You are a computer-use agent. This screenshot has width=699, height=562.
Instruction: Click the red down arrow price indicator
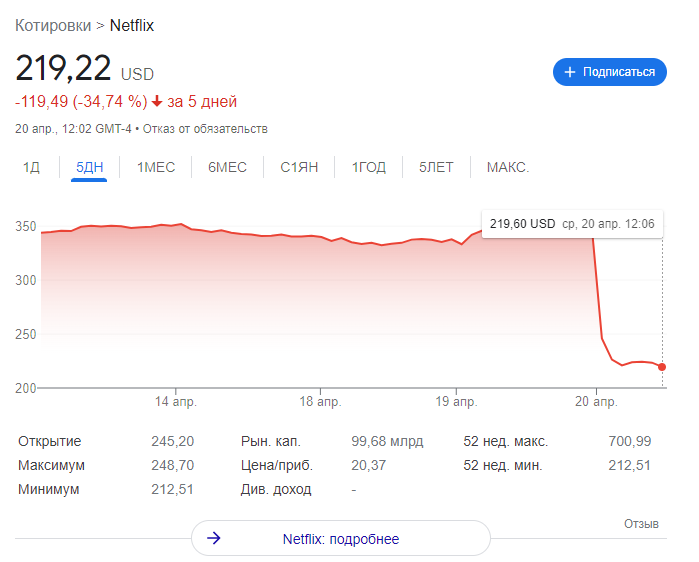point(157,102)
